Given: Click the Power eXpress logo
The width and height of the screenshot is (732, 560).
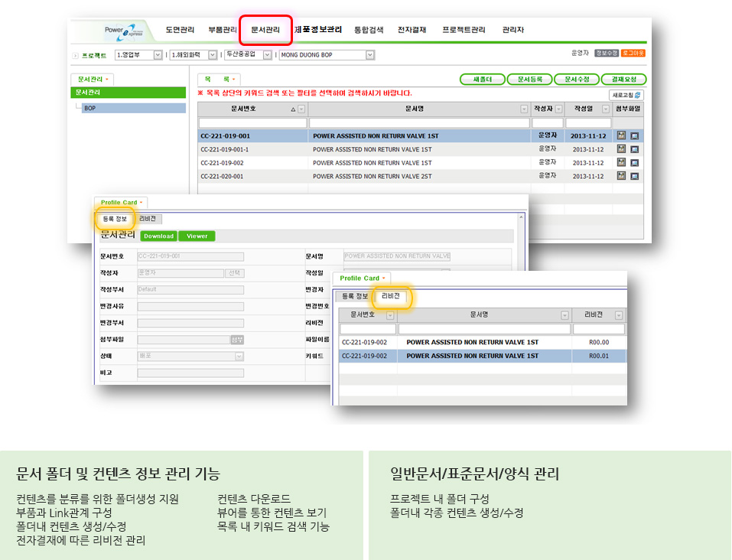Looking at the screenshot, I should point(124,31).
